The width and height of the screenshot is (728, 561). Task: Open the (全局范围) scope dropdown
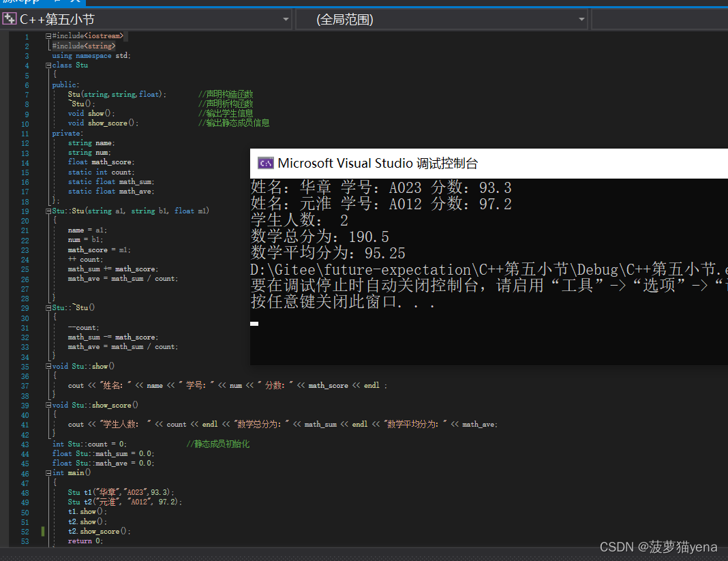point(581,20)
